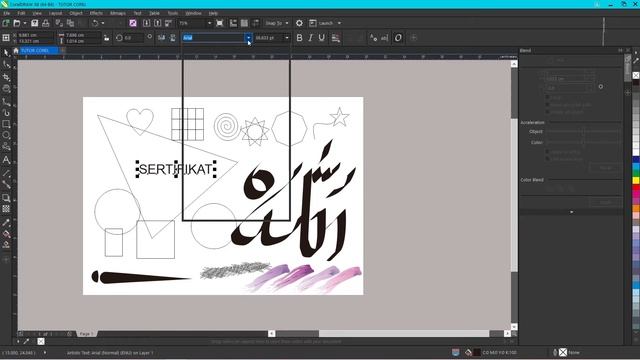Click the vertical scrollbar down arrow
The width and height of the screenshot is (640, 360).
click(x=514, y=327)
